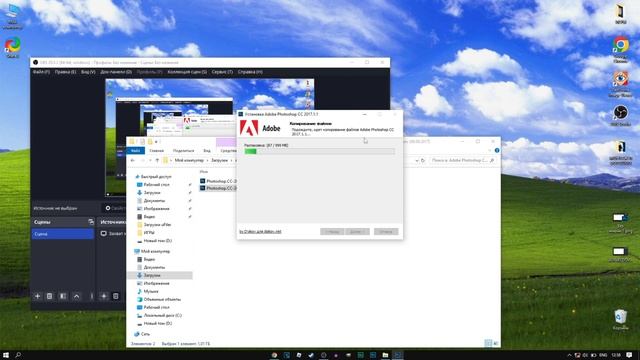Open the Док-панели menu in OBS
This screenshot has height=360, width=640.
[x=116, y=72]
